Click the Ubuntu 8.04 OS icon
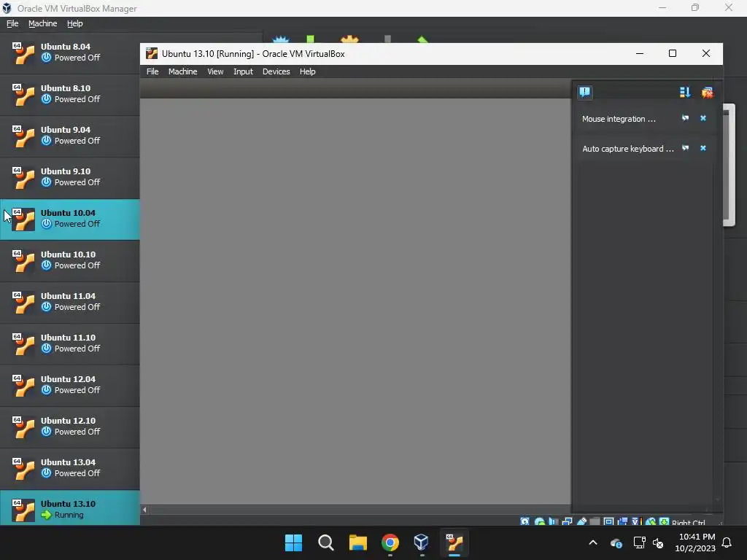Screen dimensions: 747x560 coord(23,52)
